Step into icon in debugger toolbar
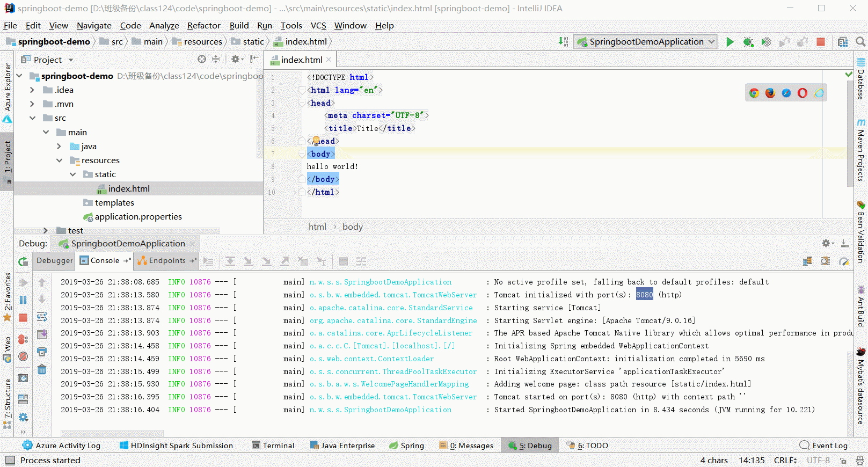The image size is (868, 467). click(248, 261)
